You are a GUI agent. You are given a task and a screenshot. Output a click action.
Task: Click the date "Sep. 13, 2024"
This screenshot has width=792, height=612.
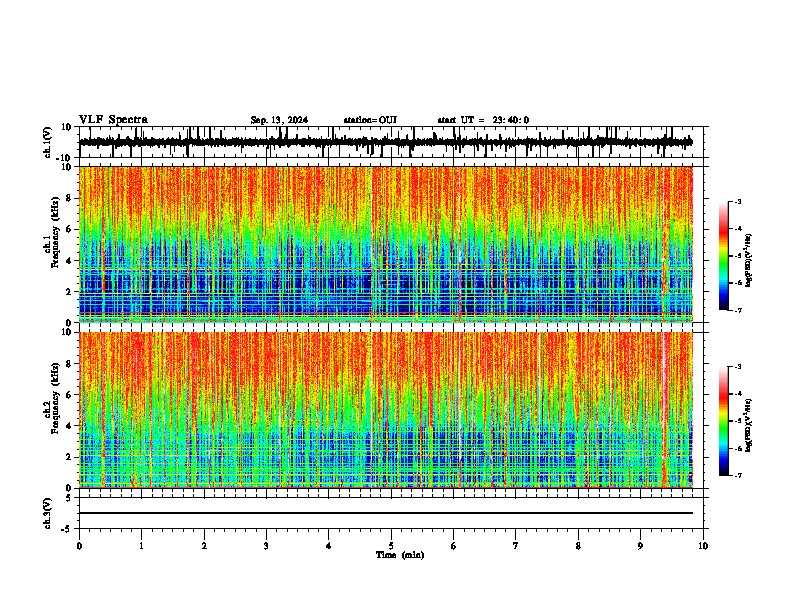click(x=279, y=120)
